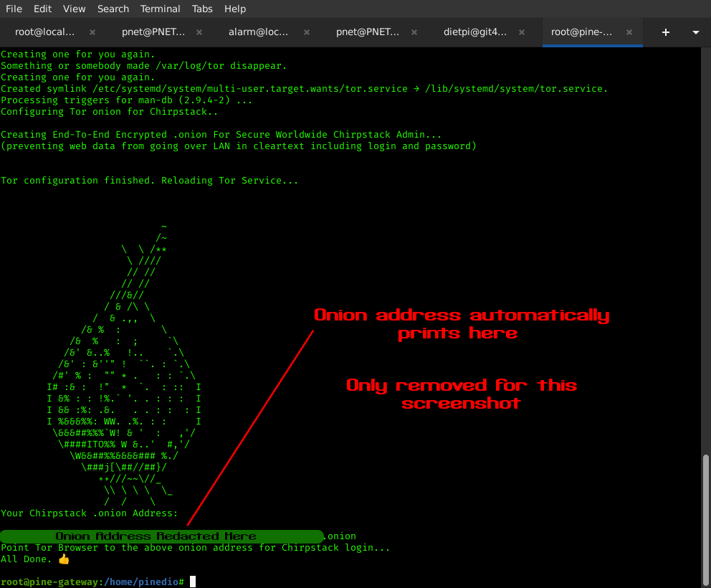The width and height of the screenshot is (711, 588).
Task: Close the alarm@loc terminal tab
Action: click(307, 32)
